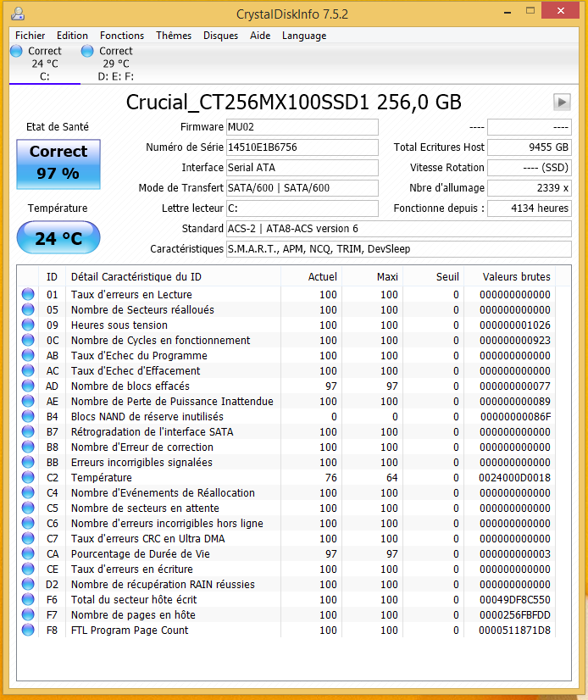
Task: Switch to the D: E: F: drive tab
Action: click(115, 64)
